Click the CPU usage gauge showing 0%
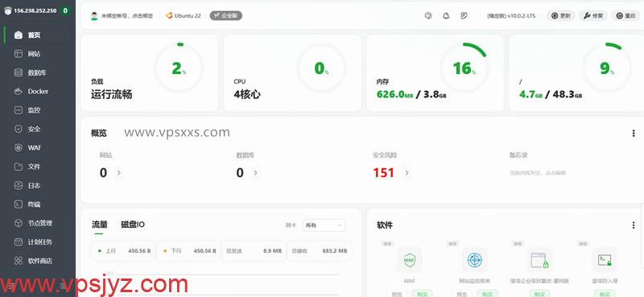The width and height of the screenshot is (644, 297). 321,68
